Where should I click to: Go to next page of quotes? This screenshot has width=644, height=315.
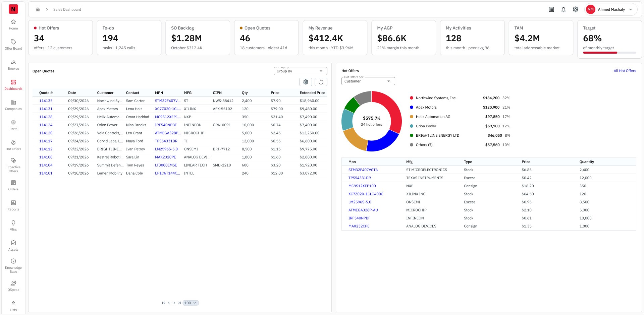pyautogui.click(x=174, y=303)
